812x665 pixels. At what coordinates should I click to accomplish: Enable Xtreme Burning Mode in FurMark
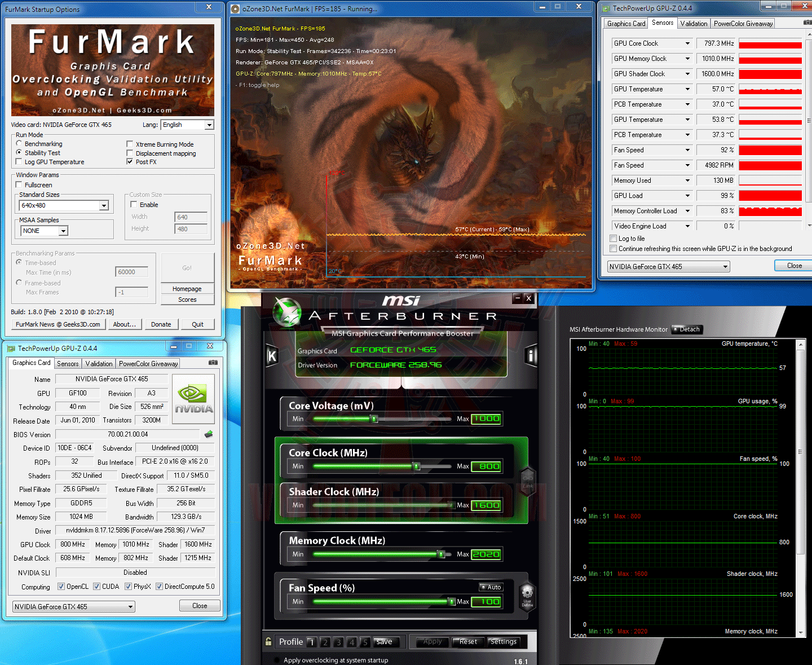130,144
